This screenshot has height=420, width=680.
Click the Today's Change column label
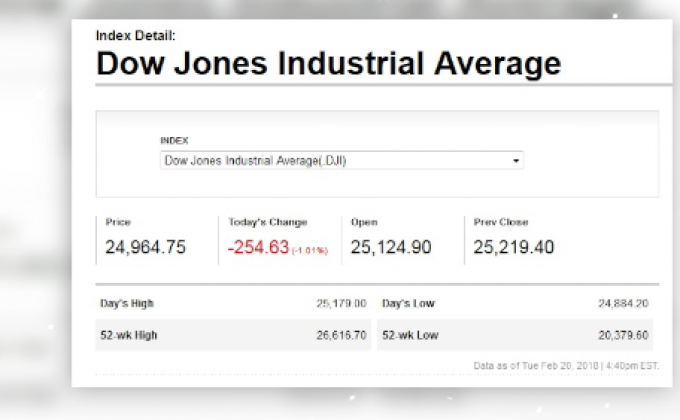(267, 222)
